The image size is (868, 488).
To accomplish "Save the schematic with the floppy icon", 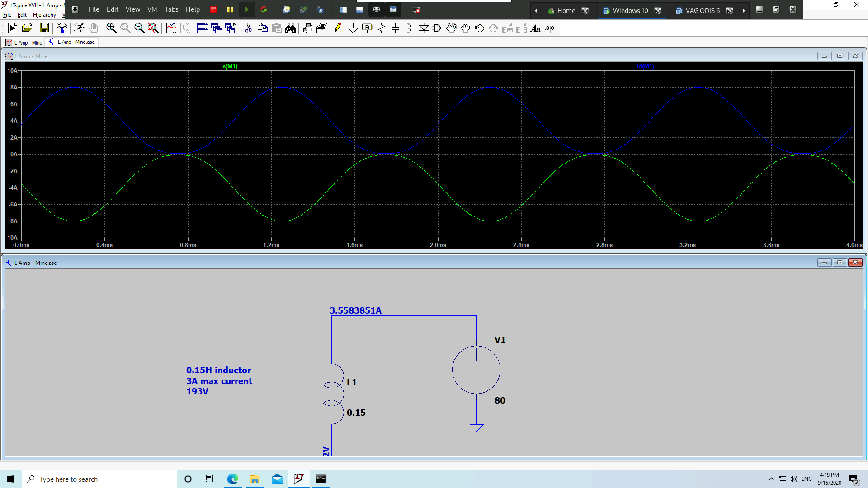I will (44, 28).
